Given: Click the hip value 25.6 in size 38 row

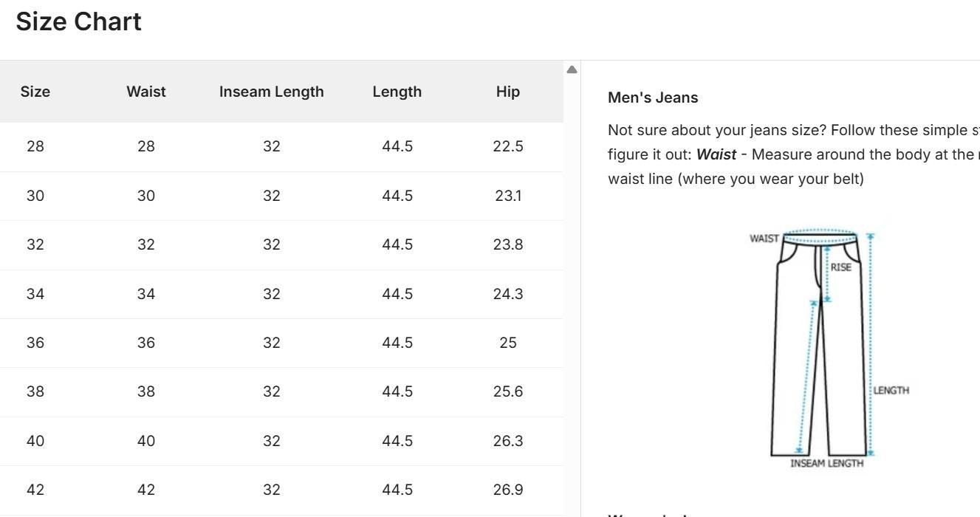Looking at the screenshot, I should [x=507, y=391].
